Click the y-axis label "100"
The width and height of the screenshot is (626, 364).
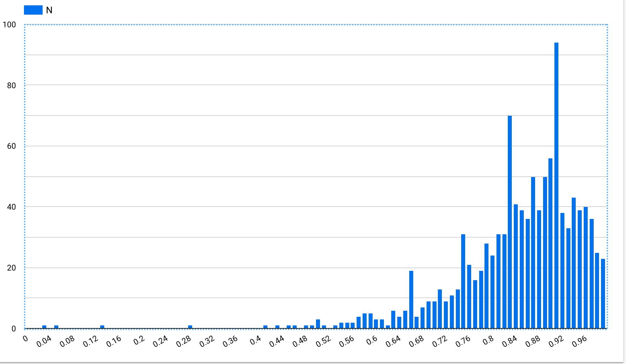click(9, 25)
